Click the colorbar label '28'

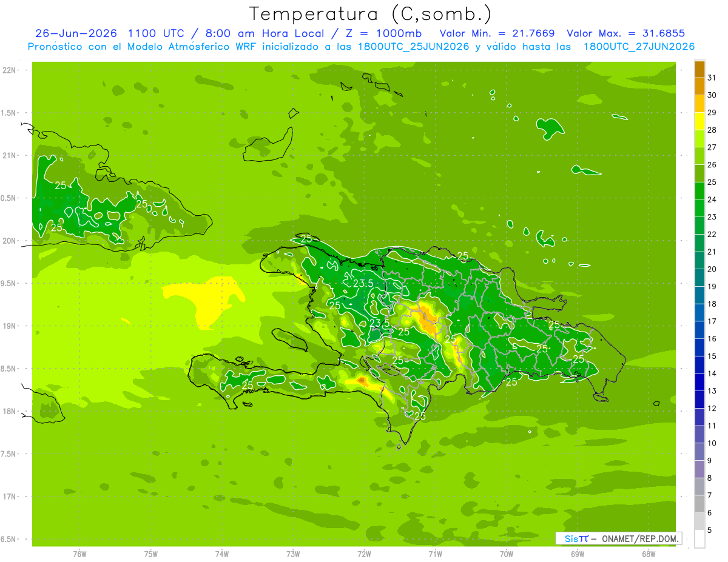[712, 129]
